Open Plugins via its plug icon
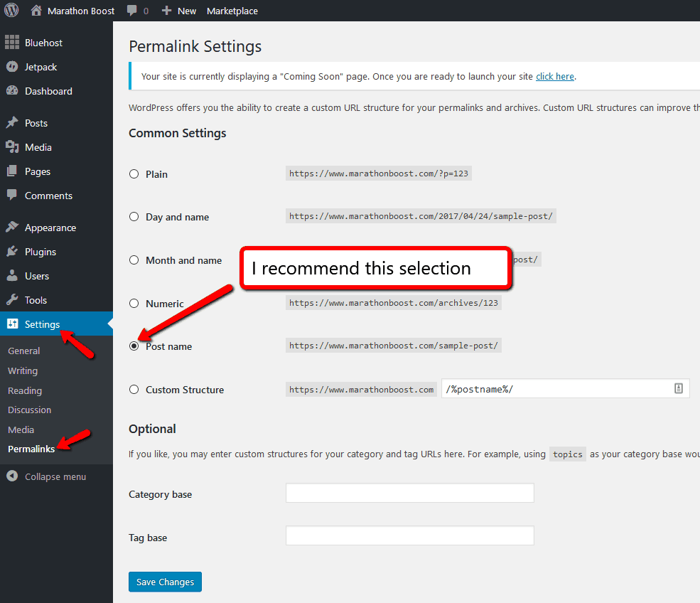 pos(12,252)
